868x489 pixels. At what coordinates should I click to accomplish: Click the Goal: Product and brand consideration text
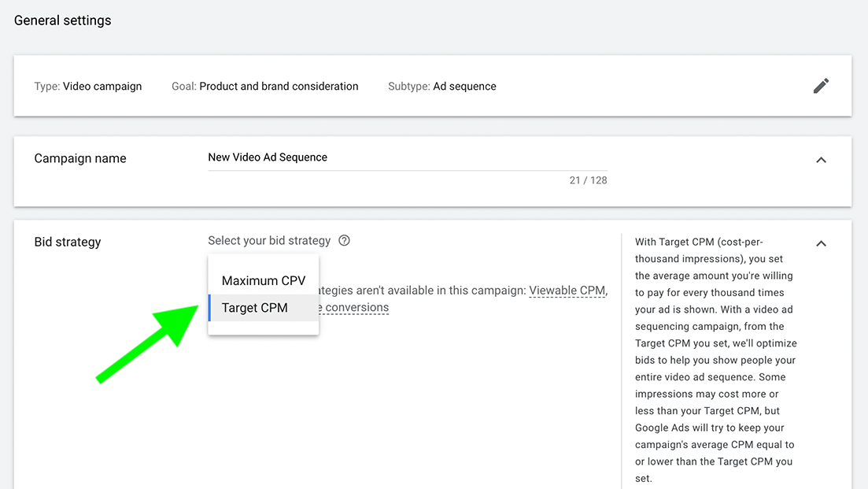coord(264,87)
